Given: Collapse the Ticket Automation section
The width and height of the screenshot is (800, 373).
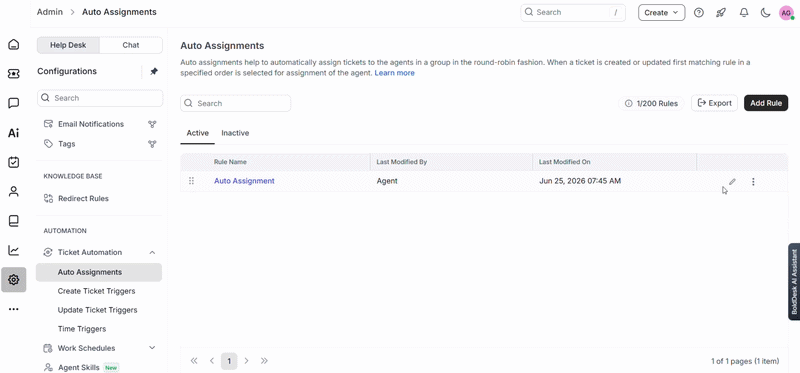Looking at the screenshot, I should tap(152, 252).
